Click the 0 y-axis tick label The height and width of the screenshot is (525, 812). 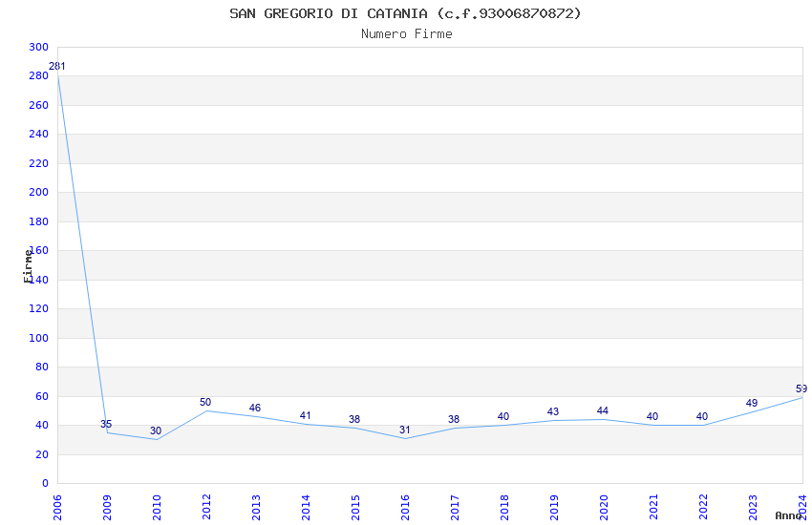[46, 484]
